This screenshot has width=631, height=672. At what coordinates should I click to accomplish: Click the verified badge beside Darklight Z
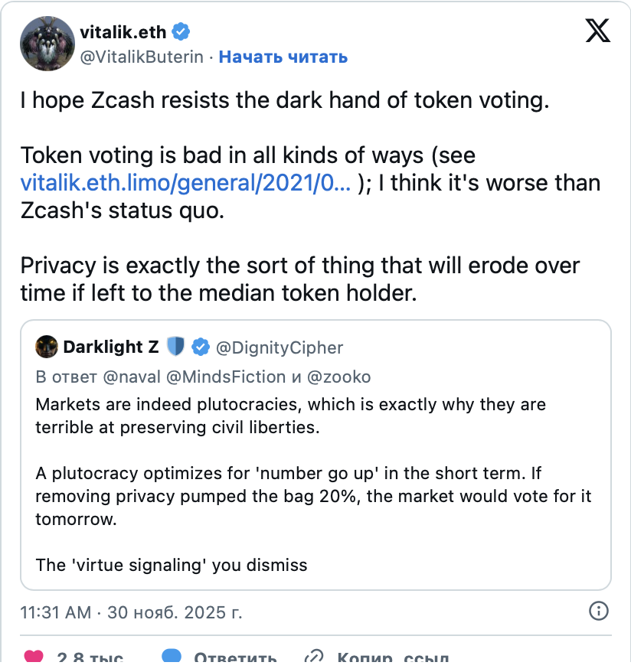click(x=200, y=347)
